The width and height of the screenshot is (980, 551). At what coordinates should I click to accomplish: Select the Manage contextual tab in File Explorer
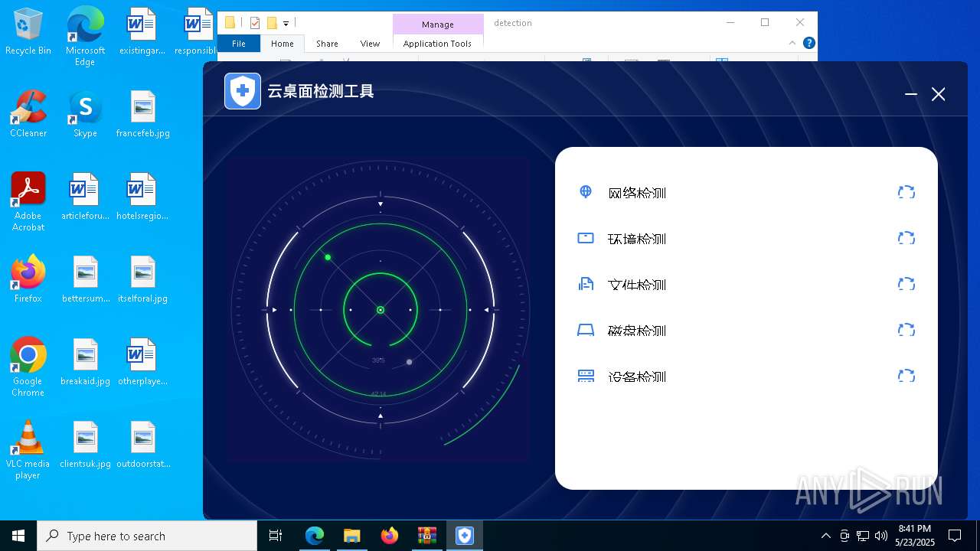point(438,24)
